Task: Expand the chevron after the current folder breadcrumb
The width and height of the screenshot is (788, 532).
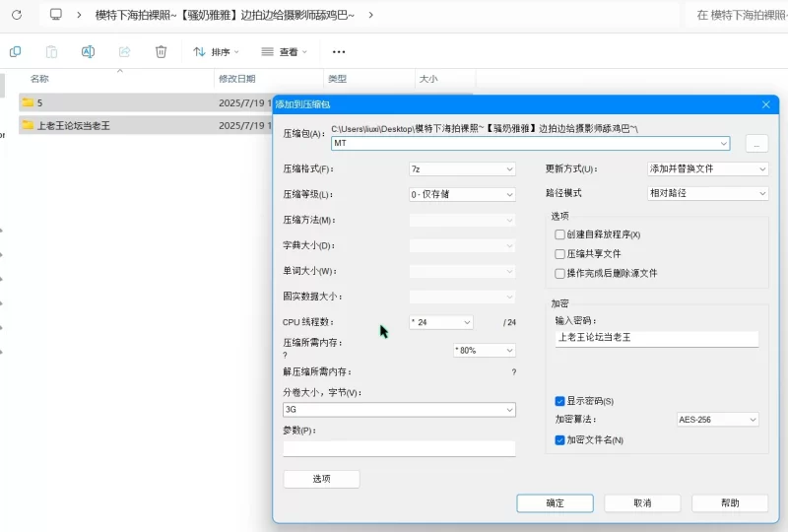Action: click(371, 15)
